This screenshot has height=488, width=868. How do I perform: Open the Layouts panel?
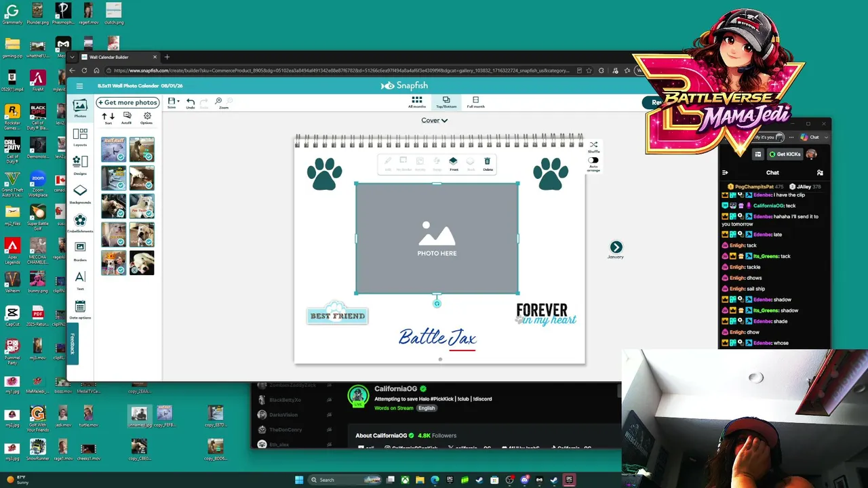coord(80,137)
